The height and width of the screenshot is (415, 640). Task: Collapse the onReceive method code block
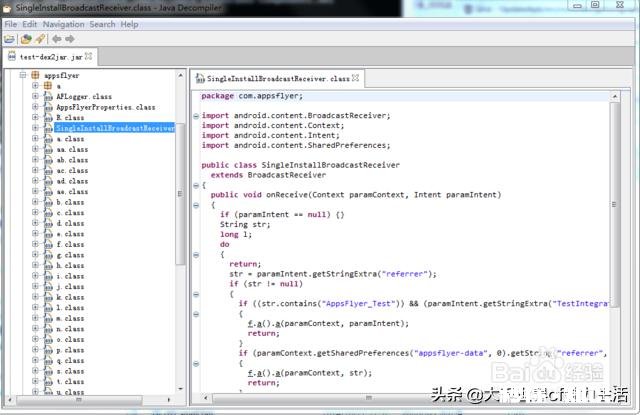196,205
